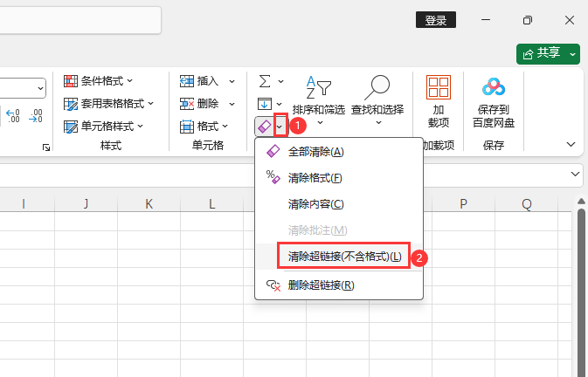Image resolution: width=588 pixels, height=377 pixels.
Task: Open the Format (格式) cells menu
Action: (204, 127)
